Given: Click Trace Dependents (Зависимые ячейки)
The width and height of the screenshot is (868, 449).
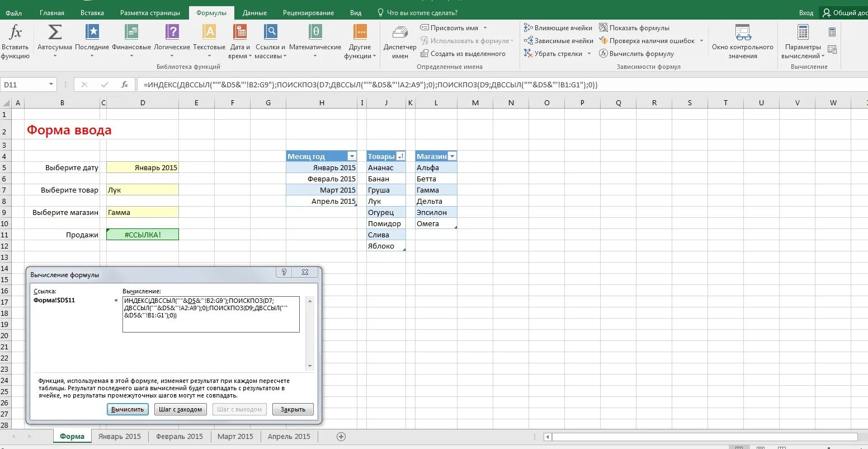Looking at the screenshot, I should (x=559, y=41).
